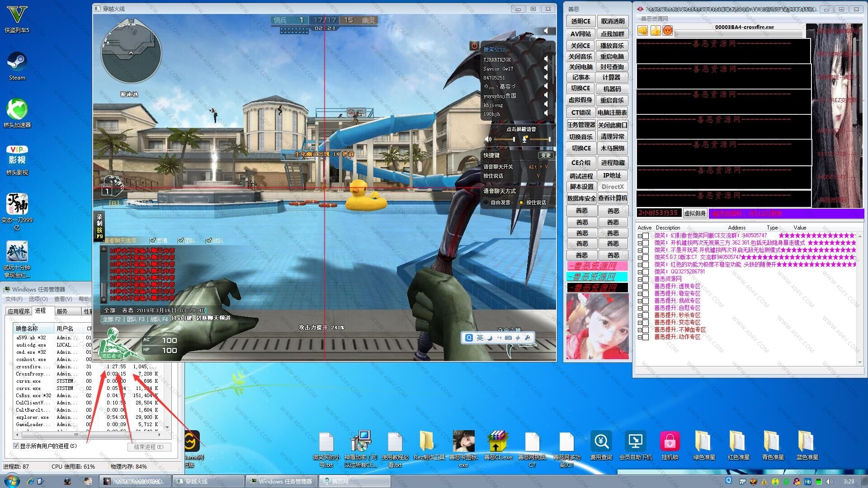Click the 透明CE button
This screenshot has width=868, height=488.
tap(580, 21)
